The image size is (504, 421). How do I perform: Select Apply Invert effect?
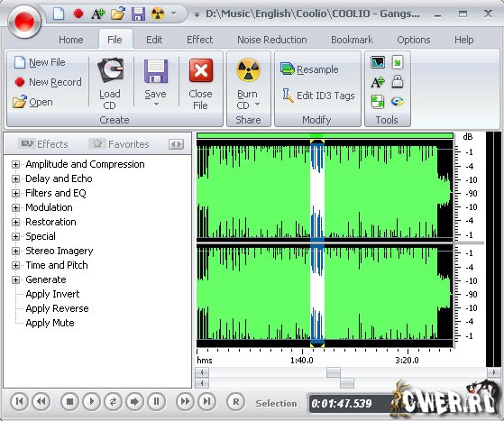[x=52, y=295]
